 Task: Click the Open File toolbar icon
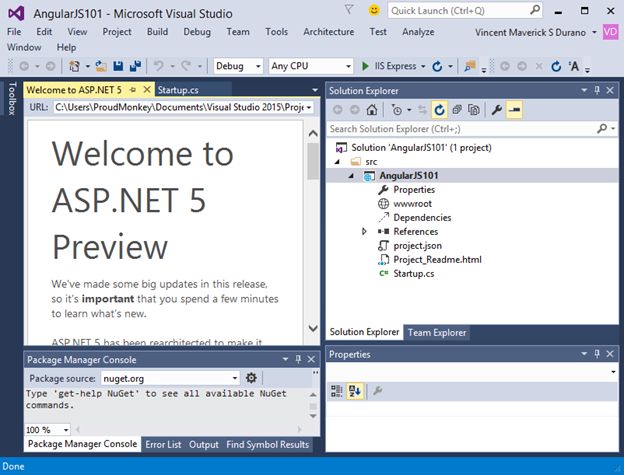point(101,66)
